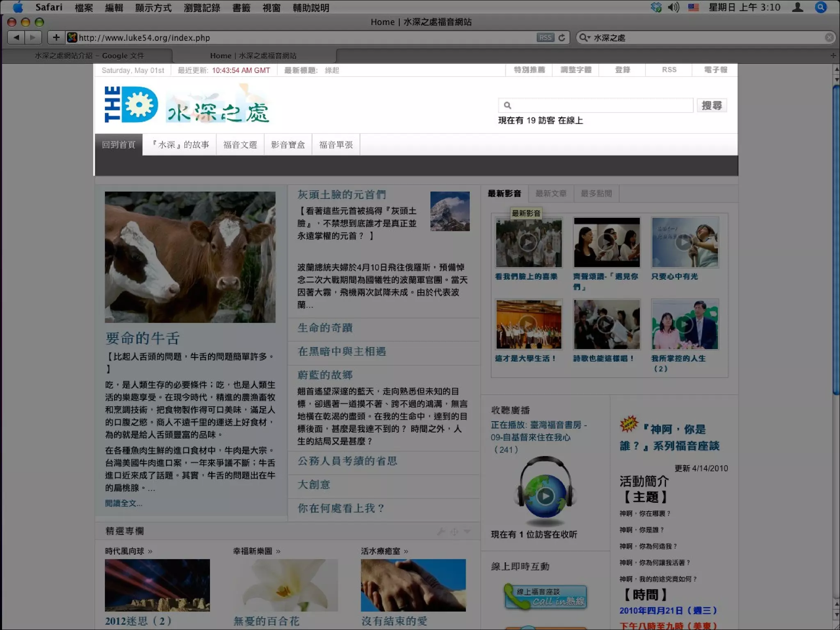Clear the Safari search field text
The height and width of the screenshot is (630, 840).
829,38
